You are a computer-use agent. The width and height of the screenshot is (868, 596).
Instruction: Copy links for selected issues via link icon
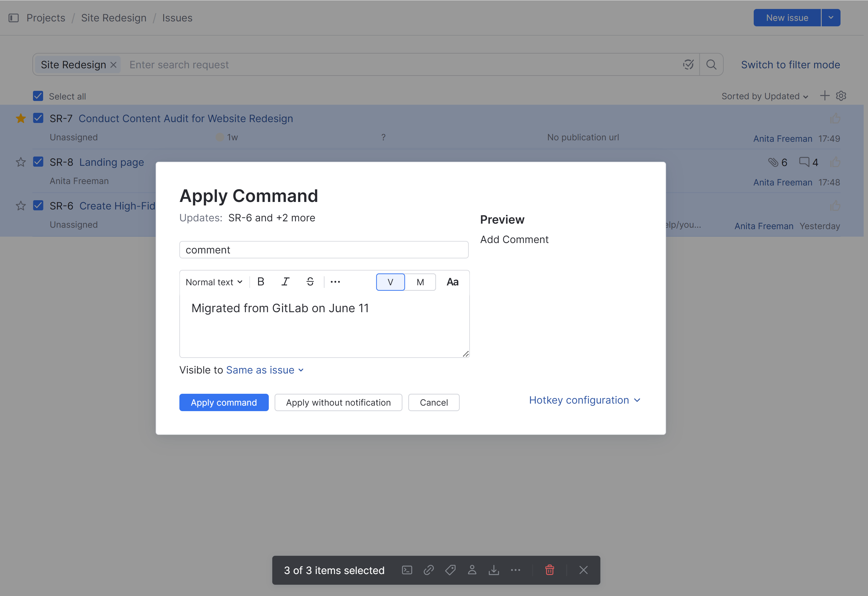(429, 570)
